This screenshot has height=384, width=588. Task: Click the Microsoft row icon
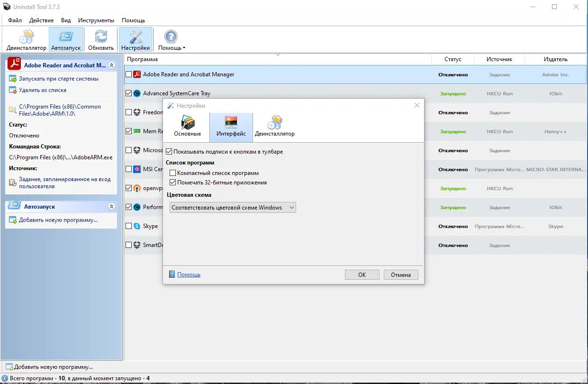[137, 150]
